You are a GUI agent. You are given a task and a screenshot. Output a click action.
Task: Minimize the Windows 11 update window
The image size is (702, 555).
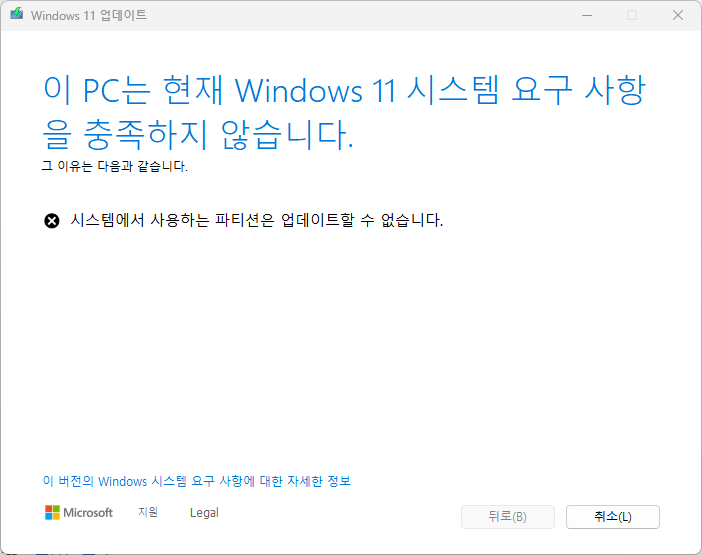click(587, 15)
